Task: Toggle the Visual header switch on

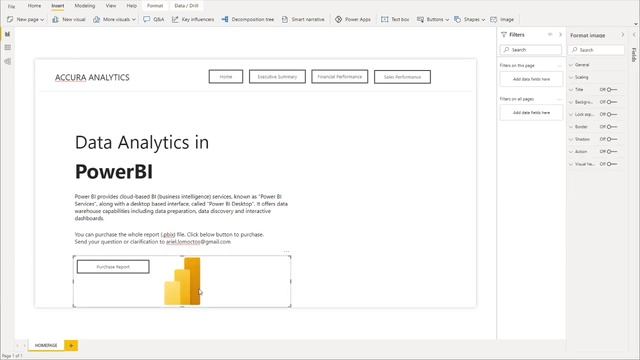Action: 611,164
